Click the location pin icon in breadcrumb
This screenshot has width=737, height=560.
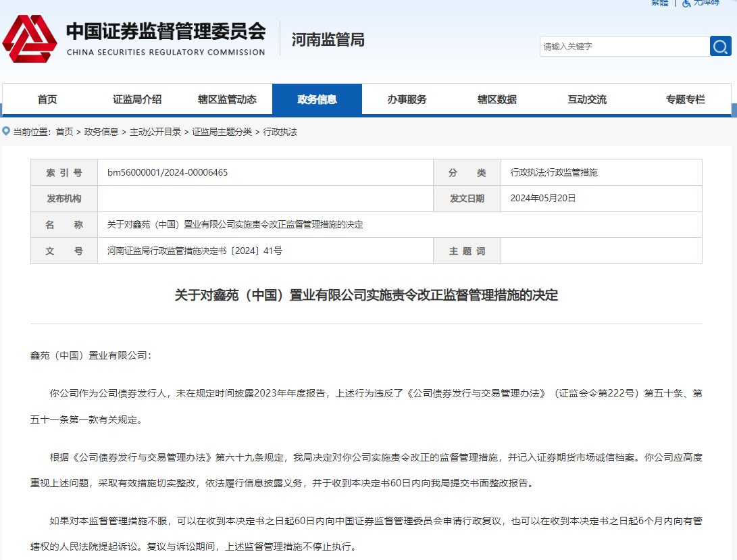click(6, 131)
